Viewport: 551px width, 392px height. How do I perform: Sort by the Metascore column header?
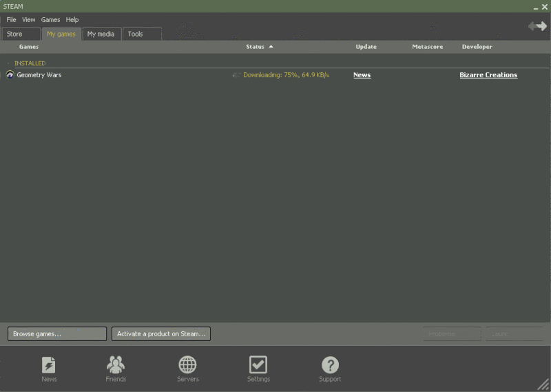click(x=427, y=47)
